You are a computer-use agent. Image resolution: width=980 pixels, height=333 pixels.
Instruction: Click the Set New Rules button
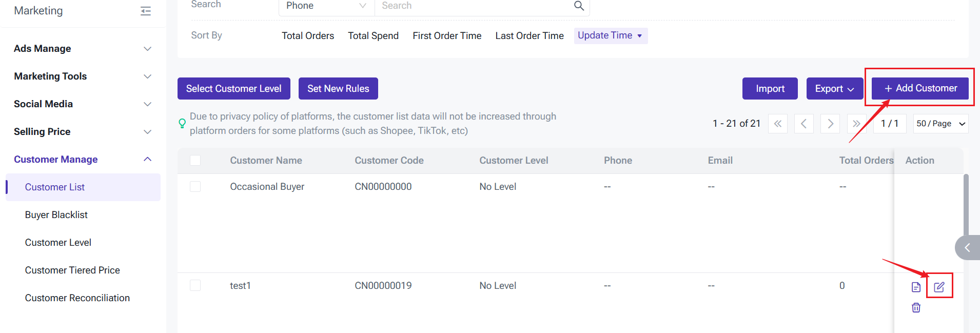pos(338,89)
